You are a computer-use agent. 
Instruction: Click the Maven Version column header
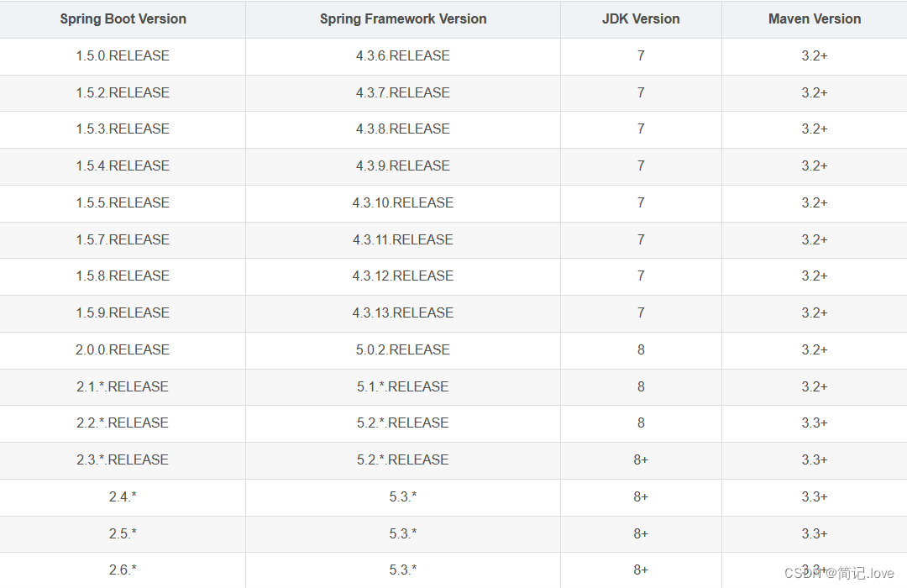pos(815,19)
